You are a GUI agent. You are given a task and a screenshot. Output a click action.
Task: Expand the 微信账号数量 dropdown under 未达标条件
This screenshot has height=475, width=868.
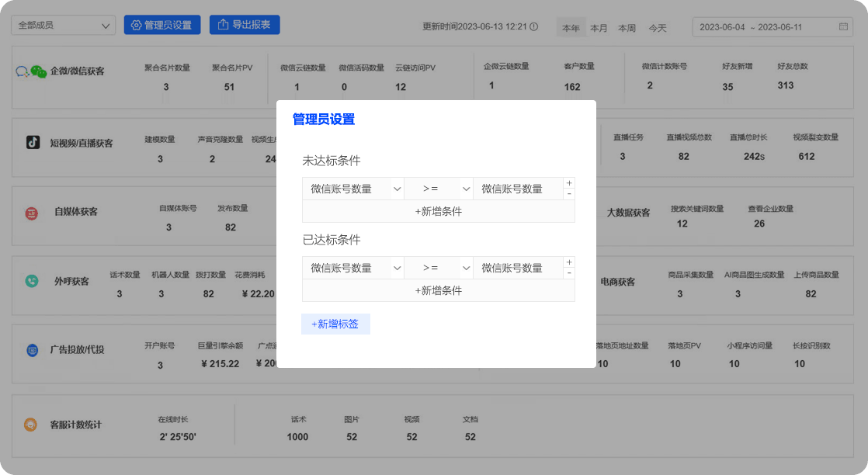point(353,189)
